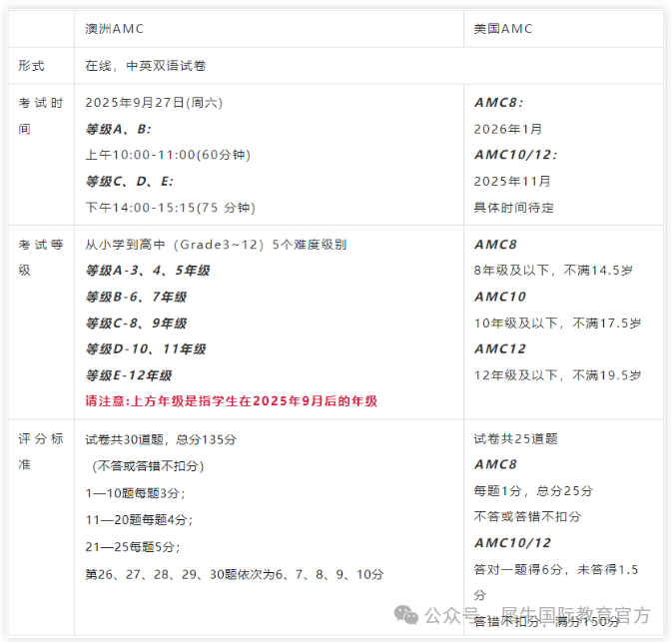Select '1—10题每题3分;' line

[x=135, y=493]
